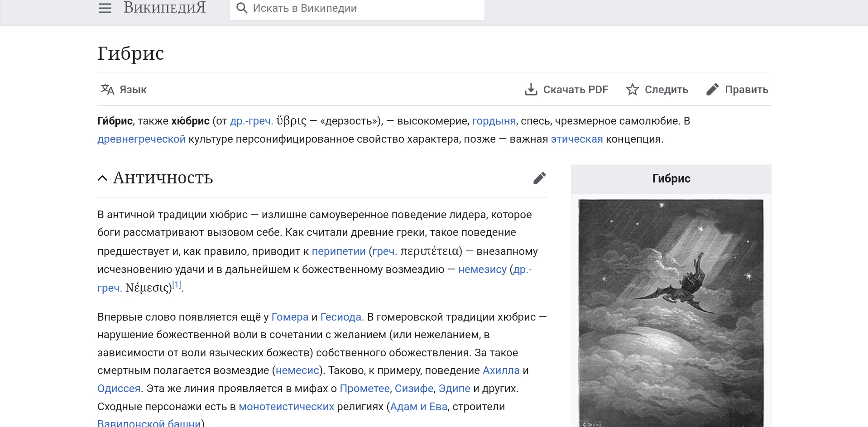Viewport: 868px width, 427px height.
Task: Open the Гесиода link
Action: (341, 317)
